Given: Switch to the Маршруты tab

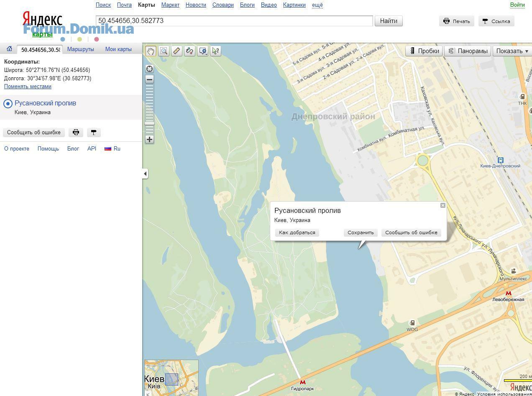Looking at the screenshot, I should 80,49.
